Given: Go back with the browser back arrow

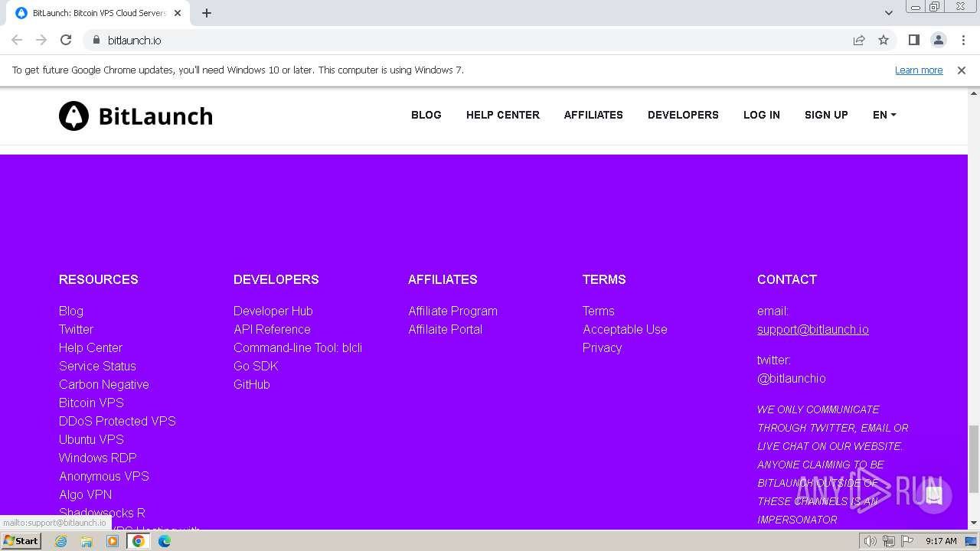Looking at the screenshot, I should coord(17,40).
